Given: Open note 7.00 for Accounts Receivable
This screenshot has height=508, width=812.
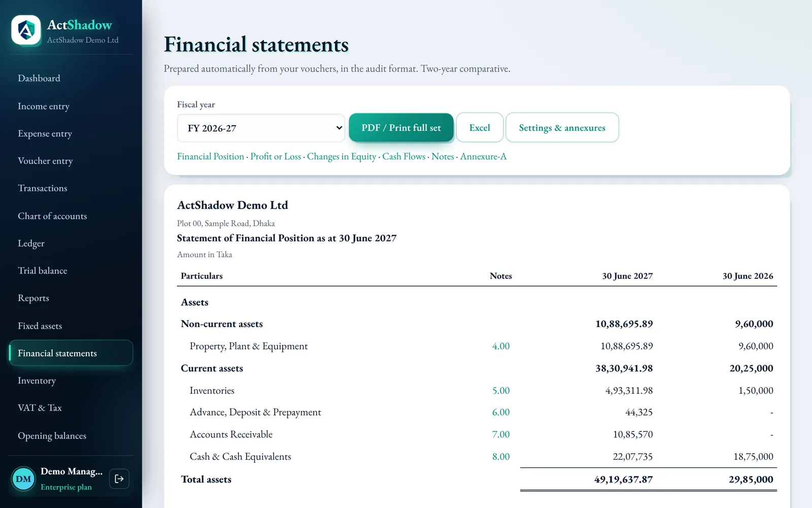Looking at the screenshot, I should coord(501,434).
